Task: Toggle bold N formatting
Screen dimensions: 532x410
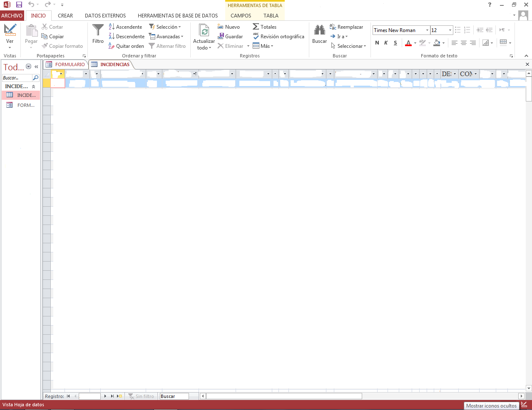Action: click(x=377, y=43)
